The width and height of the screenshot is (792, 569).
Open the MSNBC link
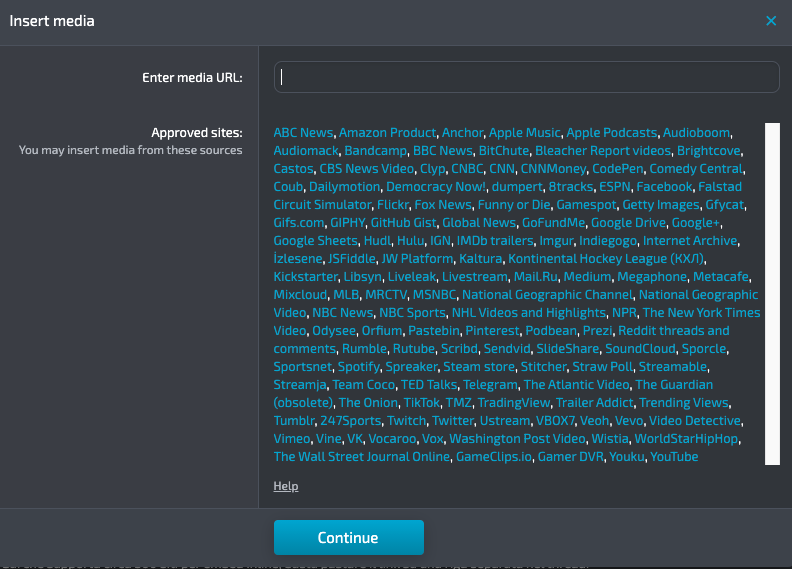pos(434,295)
